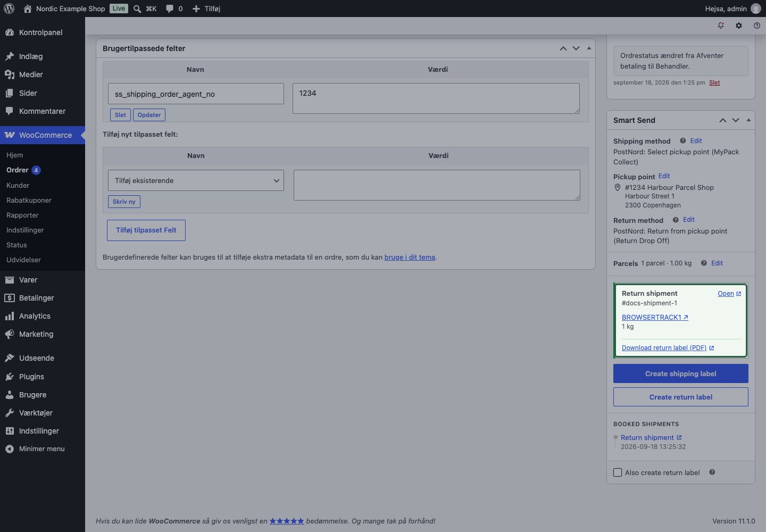Delete the order note via Slet link
This screenshot has width=766, height=532.
pos(714,82)
